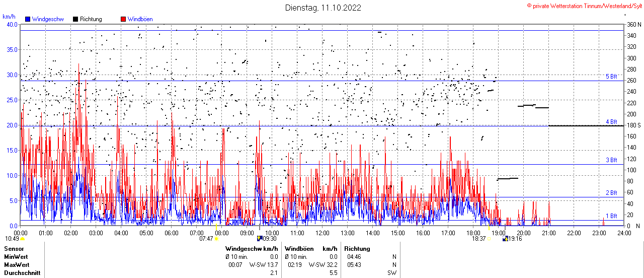
Task: Click the blue Windgeschw legend swatch
Action: click(x=28, y=19)
